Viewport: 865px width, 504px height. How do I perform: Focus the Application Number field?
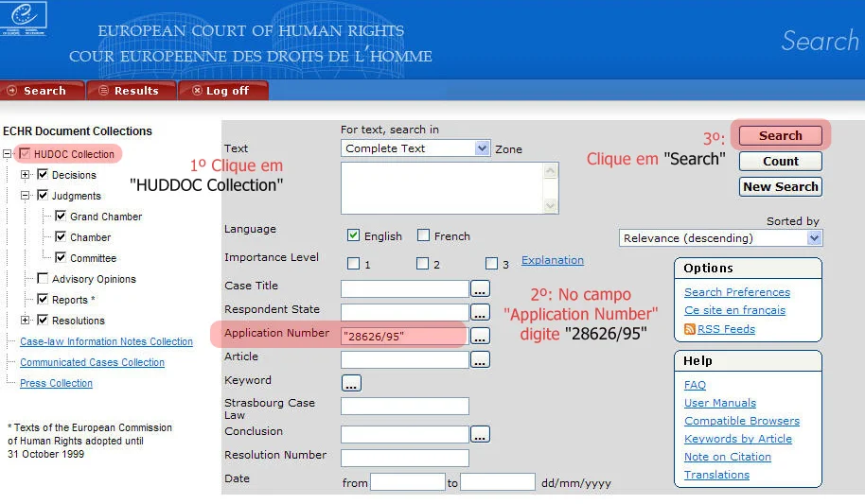(405, 336)
